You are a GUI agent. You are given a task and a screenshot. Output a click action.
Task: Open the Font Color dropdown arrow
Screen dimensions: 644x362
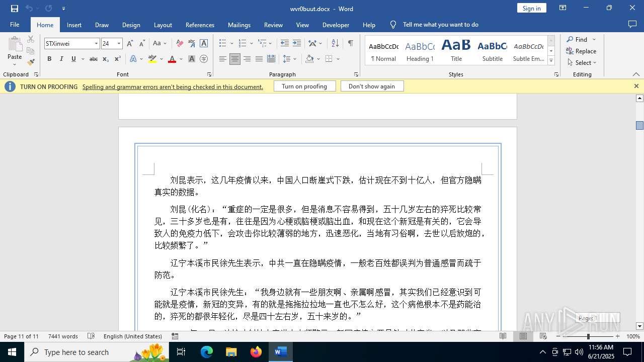coord(181,59)
